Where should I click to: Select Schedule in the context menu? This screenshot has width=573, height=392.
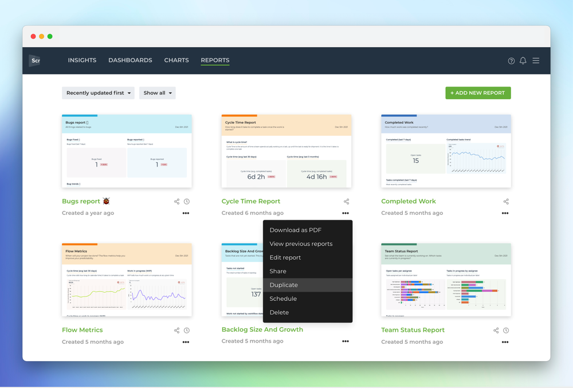[x=308, y=299]
